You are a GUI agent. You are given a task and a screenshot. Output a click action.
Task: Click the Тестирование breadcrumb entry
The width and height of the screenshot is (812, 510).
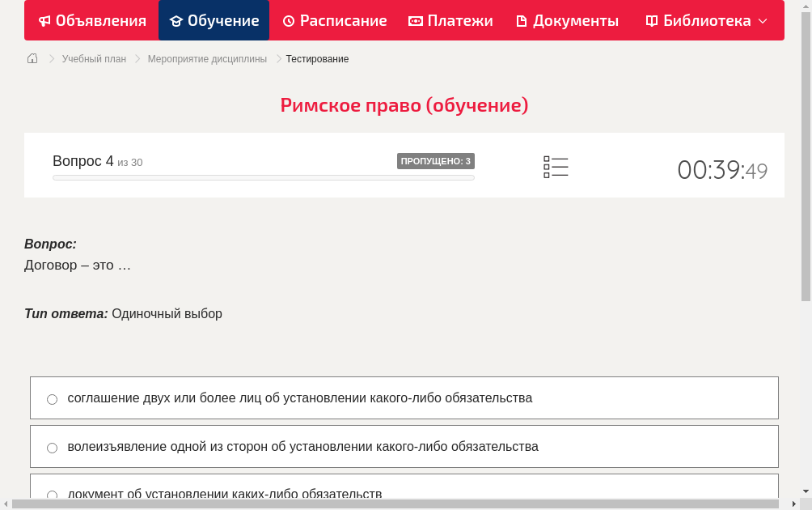[316, 58]
